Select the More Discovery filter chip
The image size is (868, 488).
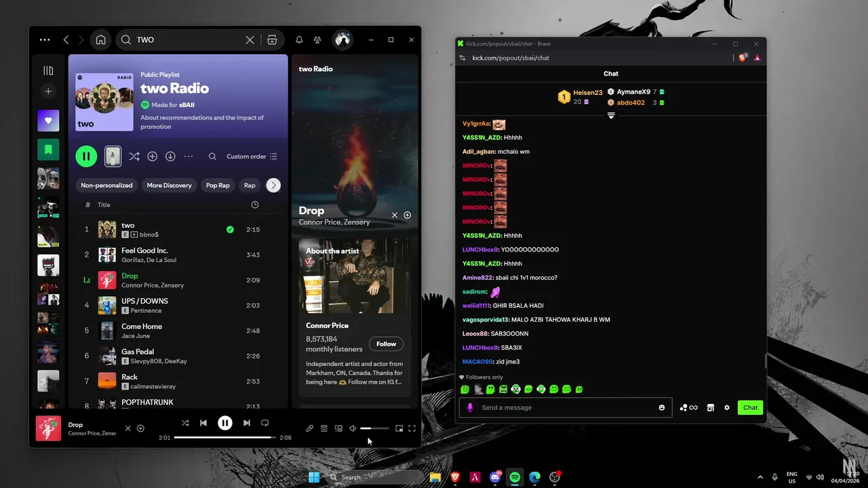[x=169, y=185]
